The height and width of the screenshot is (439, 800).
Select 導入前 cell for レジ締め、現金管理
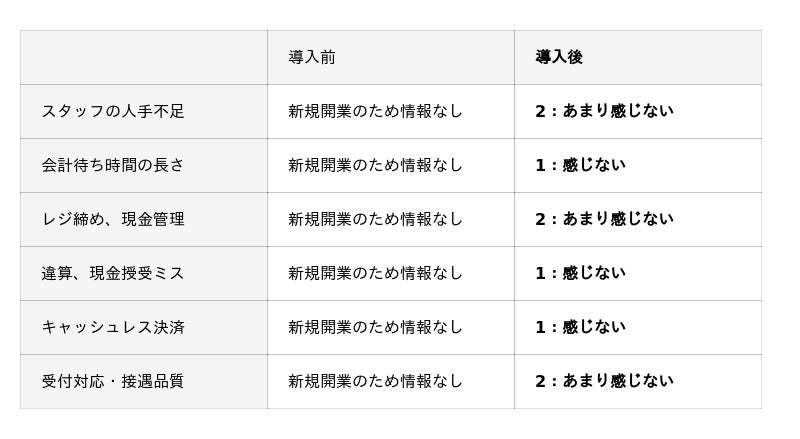pos(375,219)
